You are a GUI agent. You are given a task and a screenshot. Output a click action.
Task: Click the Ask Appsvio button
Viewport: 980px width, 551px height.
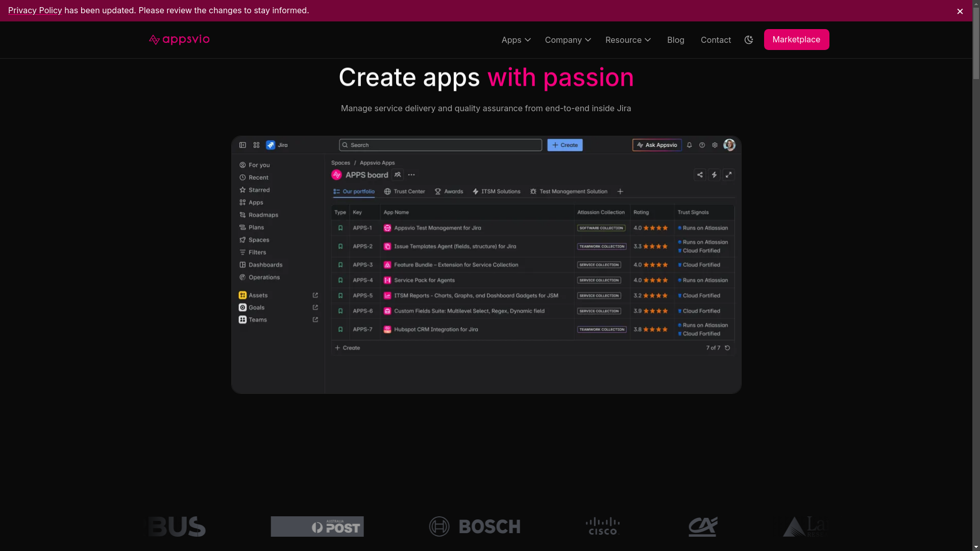coord(657,145)
